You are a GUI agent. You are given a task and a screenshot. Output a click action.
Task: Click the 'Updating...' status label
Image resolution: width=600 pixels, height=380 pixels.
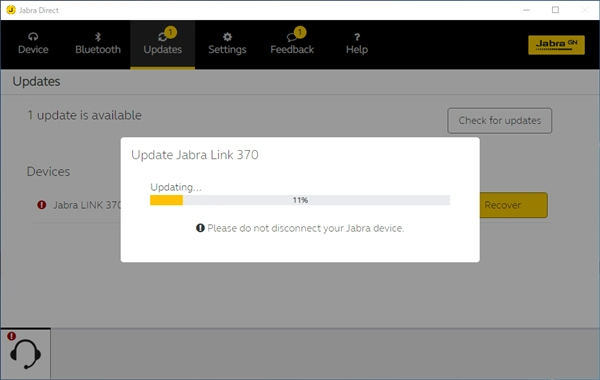coord(176,187)
